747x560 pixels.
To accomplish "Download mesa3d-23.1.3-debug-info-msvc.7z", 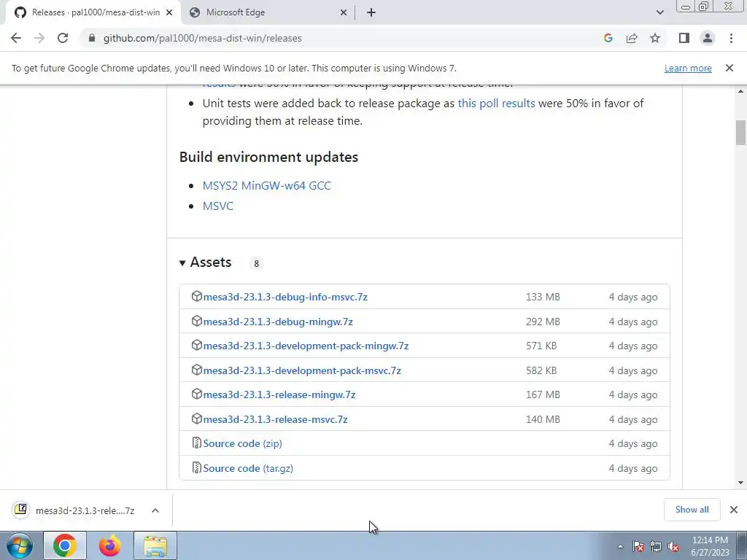I will click(x=285, y=297).
